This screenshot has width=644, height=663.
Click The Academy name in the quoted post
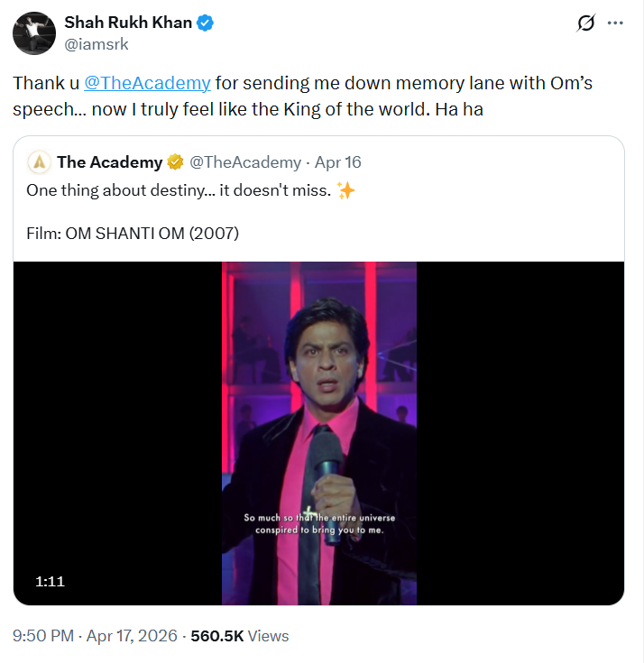[109, 162]
